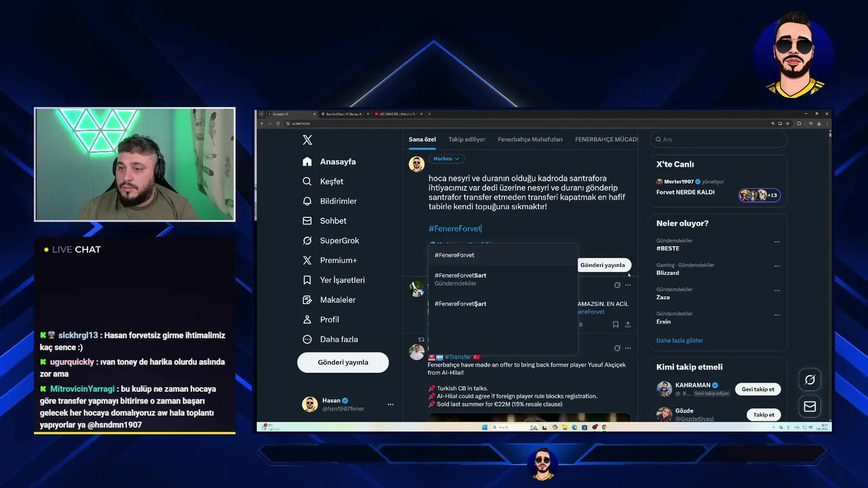The width and height of the screenshot is (868, 488).
Task: Click MitrovicinYarragi username in live chat
Action: (x=83, y=389)
